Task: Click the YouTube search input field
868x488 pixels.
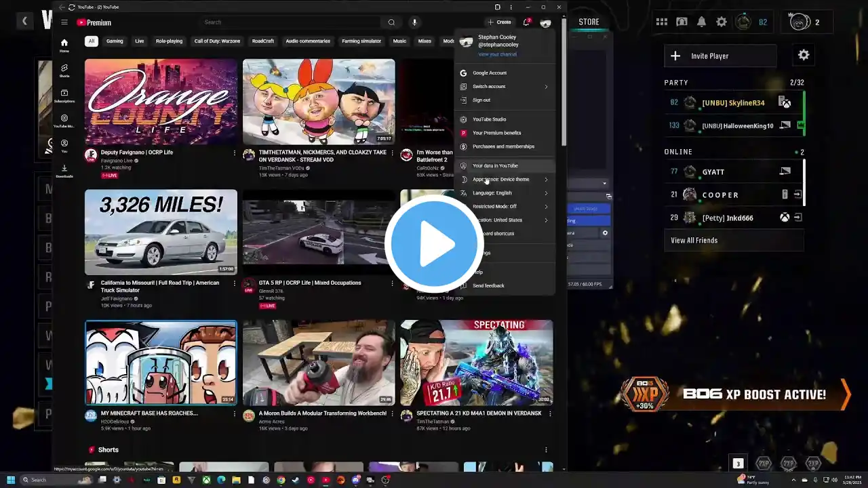Action: [292, 22]
